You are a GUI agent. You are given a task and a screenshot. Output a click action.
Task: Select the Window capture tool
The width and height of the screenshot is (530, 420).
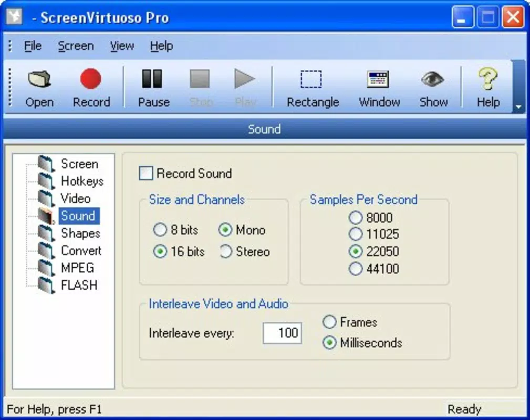tap(378, 79)
